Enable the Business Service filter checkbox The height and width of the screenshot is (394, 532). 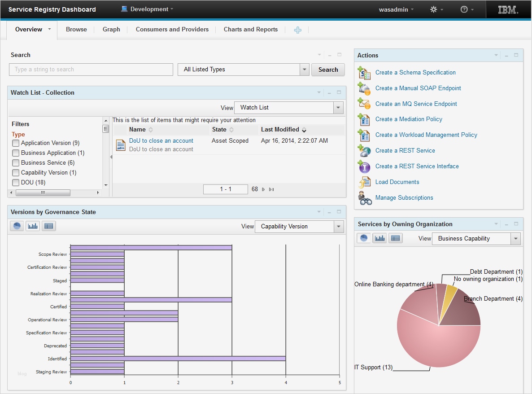[x=16, y=163]
